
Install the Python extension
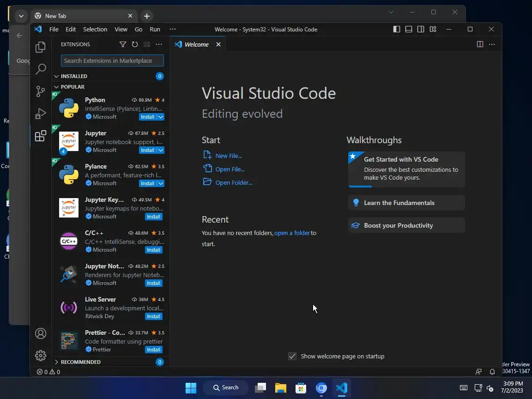click(x=148, y=117)
